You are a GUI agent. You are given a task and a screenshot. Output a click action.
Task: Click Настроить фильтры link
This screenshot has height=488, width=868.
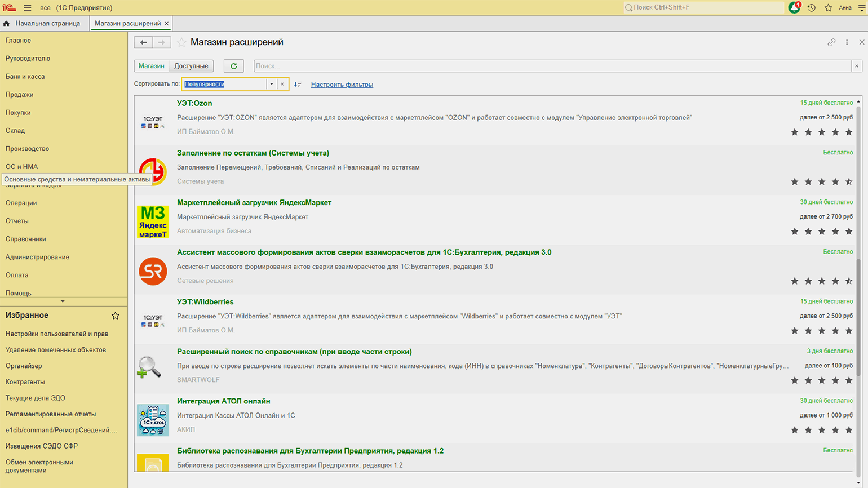coord(342,85)
